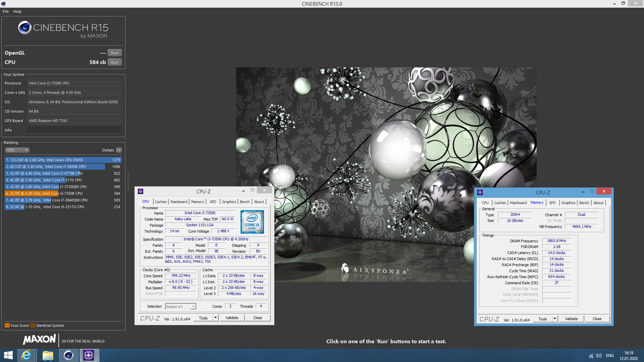The height and width of the screenshot is (362, 644).
Task: Select the Core i5-3317U ranking row
Action: [63, 207]
